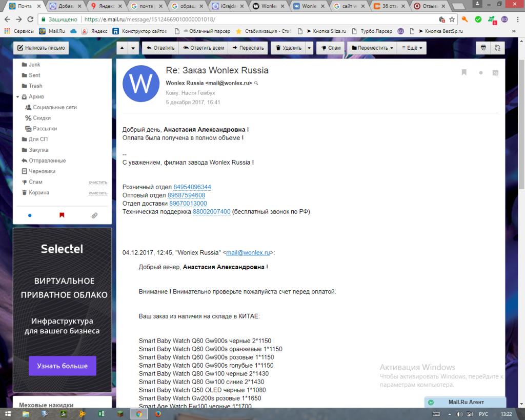Click the address bar URL field
The width and height of the screenshot is (525, 420).
tap(248, 19)
